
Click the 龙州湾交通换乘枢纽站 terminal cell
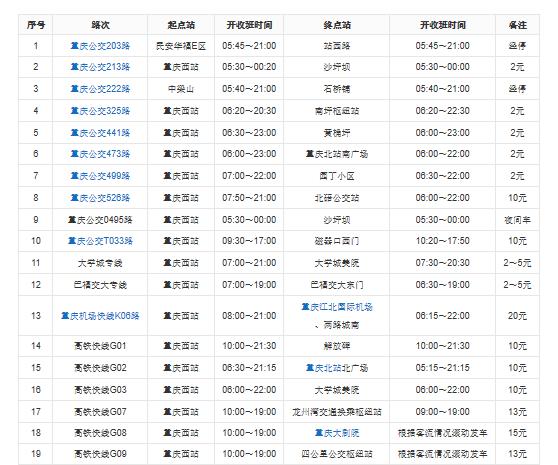pyautogui.click(x=337, y=412)
